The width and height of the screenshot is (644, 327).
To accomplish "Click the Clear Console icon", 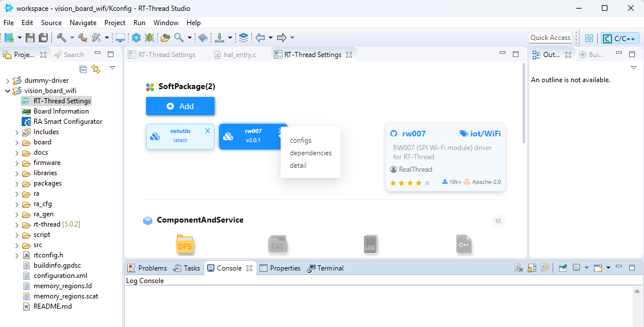I will click(x=519, y=268).
